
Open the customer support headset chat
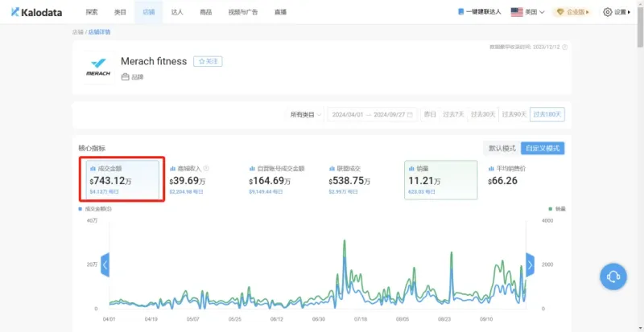(613, 277)
